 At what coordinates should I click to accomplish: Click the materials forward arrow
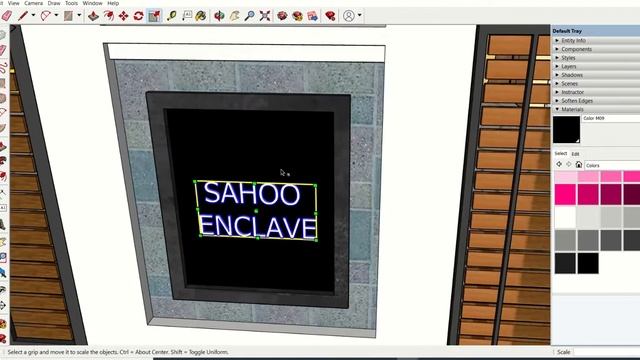pyautogui.click(x=569, y=164)
